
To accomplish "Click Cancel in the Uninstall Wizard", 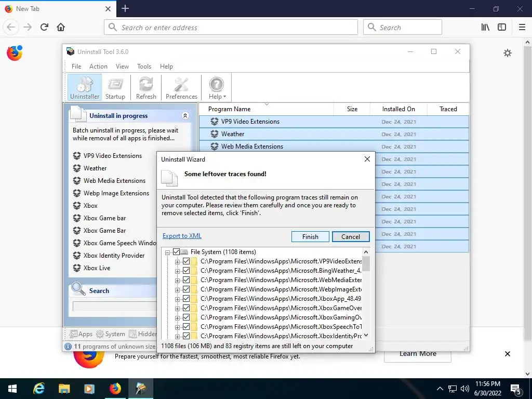I will (351, 237).
